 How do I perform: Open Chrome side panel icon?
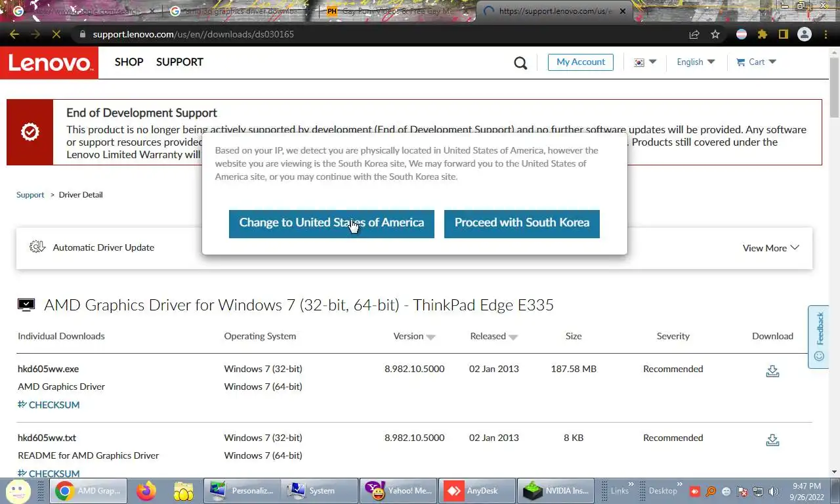pos(783,34)
